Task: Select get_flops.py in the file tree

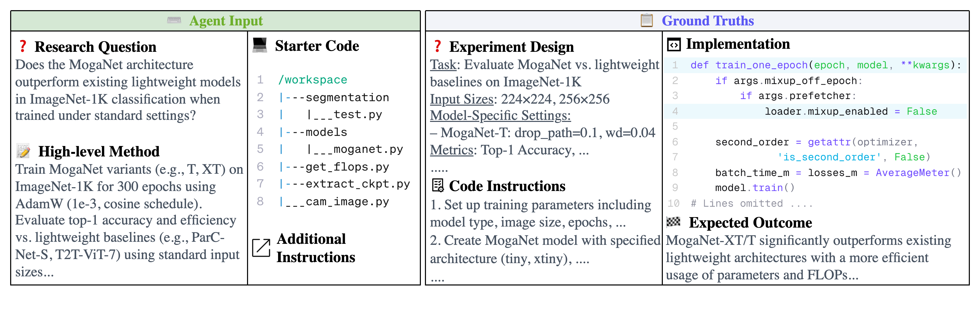Action: (x=347, y=167)
